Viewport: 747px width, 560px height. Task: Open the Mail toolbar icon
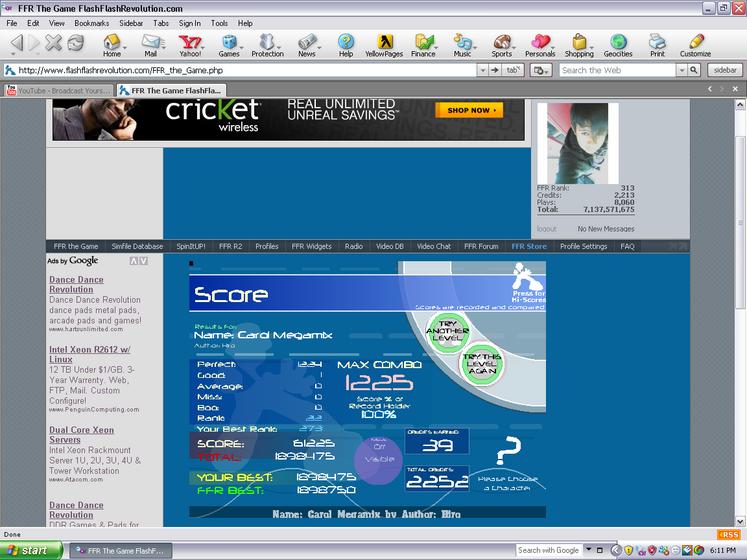pos(151,46)
